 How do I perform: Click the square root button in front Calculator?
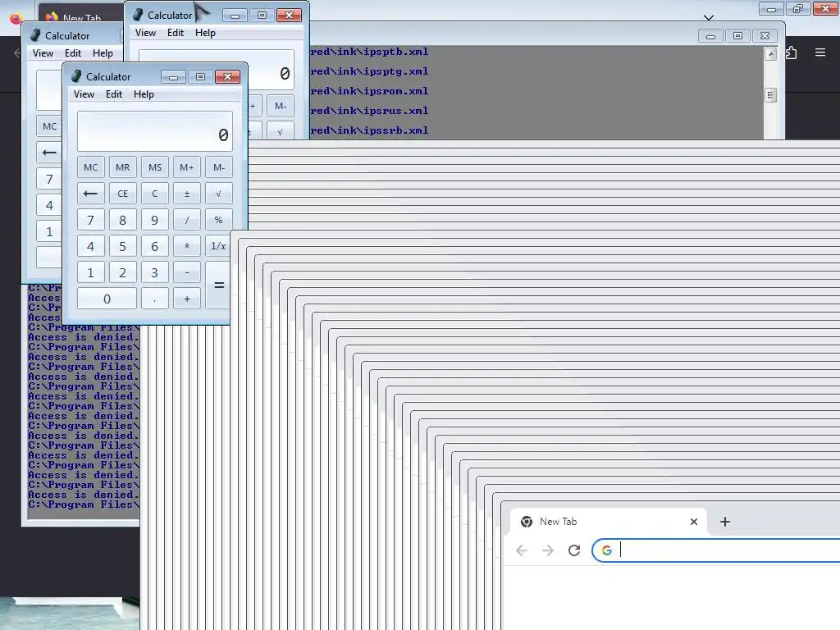(x=218, y=194)
